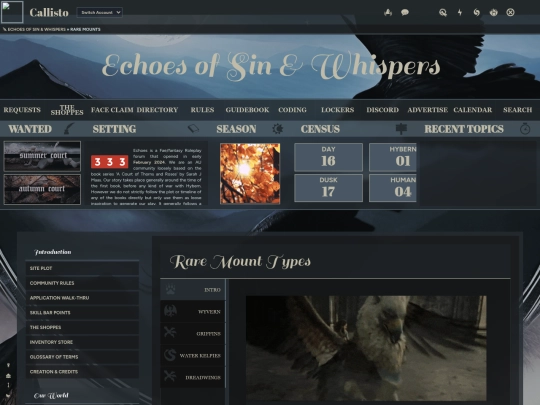Click the stopwatch icon beside Recent Topics
The height and width of the screenshot is (405, 540).
[525, 129]
